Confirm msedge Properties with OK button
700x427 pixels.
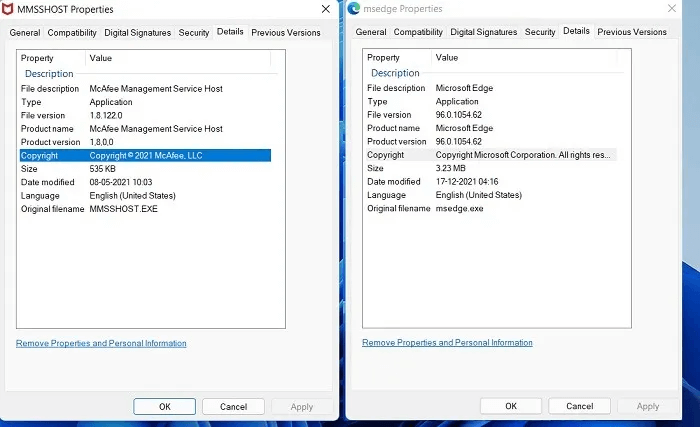point(511,406)
